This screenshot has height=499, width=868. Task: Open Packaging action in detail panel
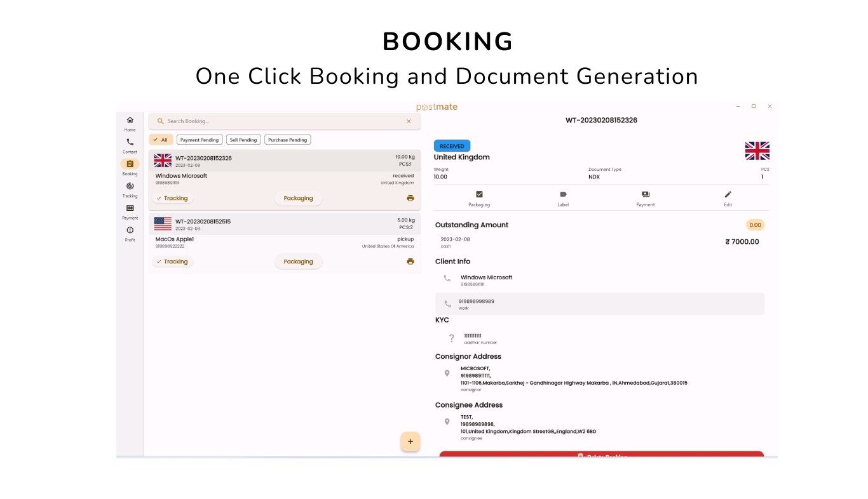tap(479, 199)
